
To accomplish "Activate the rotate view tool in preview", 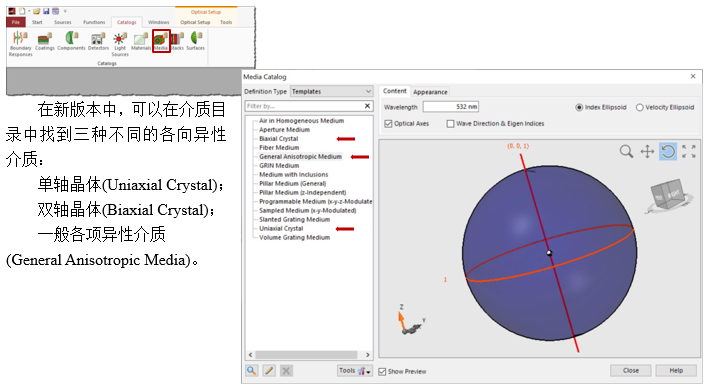I will click(668, 151).
